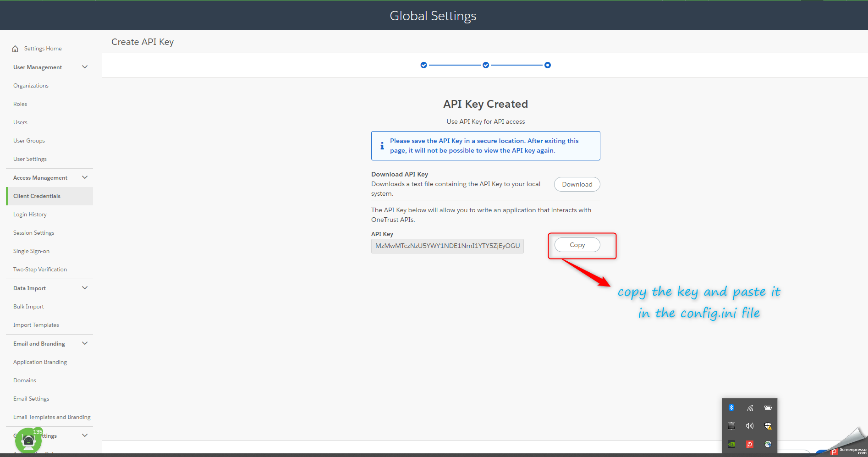868x457 pixels.
Task: Select User Settings in sidebar
Action: tap(30, 159)
